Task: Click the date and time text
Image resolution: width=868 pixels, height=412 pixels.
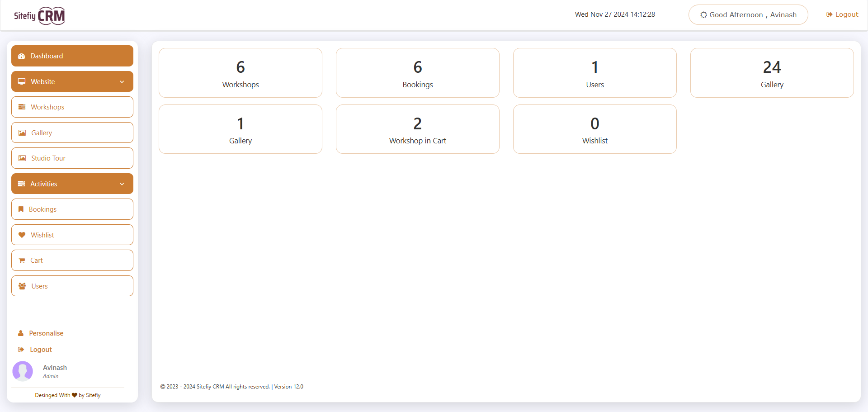Action: 615,14
